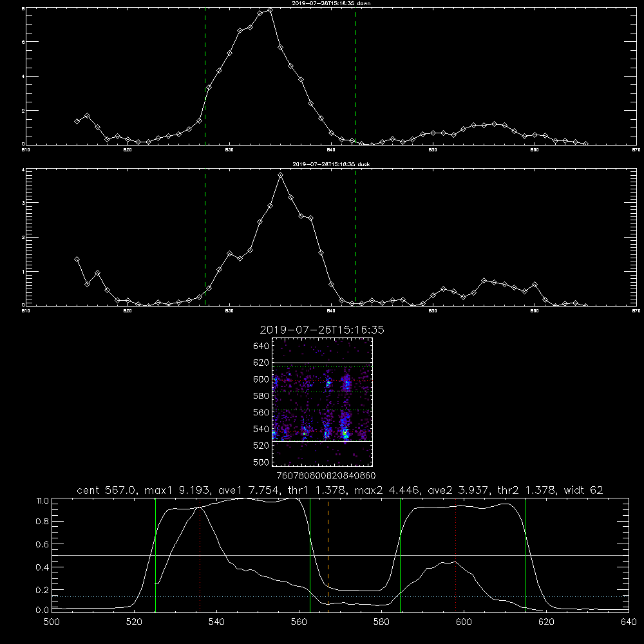Click the dusk plot y-axis label 3

pyautogui.click(x=23, y=203)
